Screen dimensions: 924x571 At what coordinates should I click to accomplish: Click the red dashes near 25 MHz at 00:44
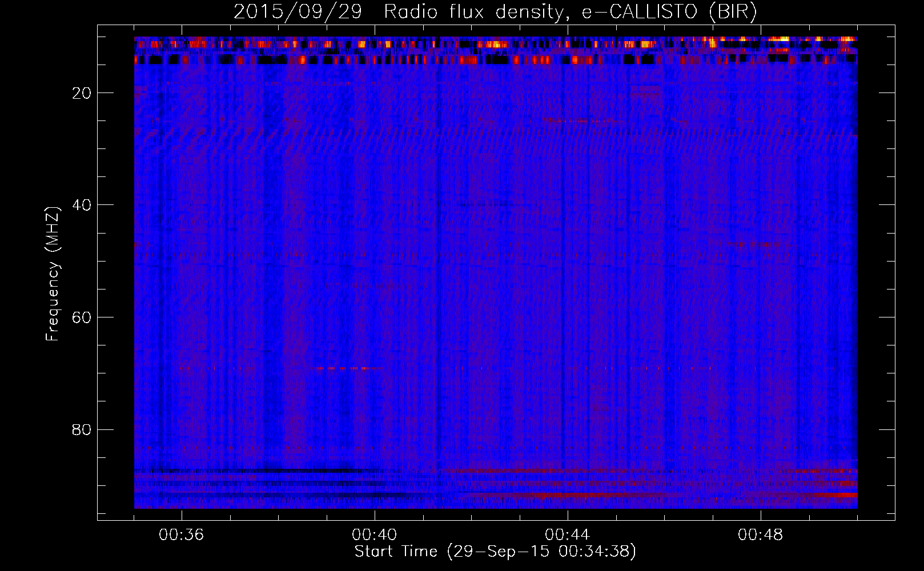(x=571, y=120)
